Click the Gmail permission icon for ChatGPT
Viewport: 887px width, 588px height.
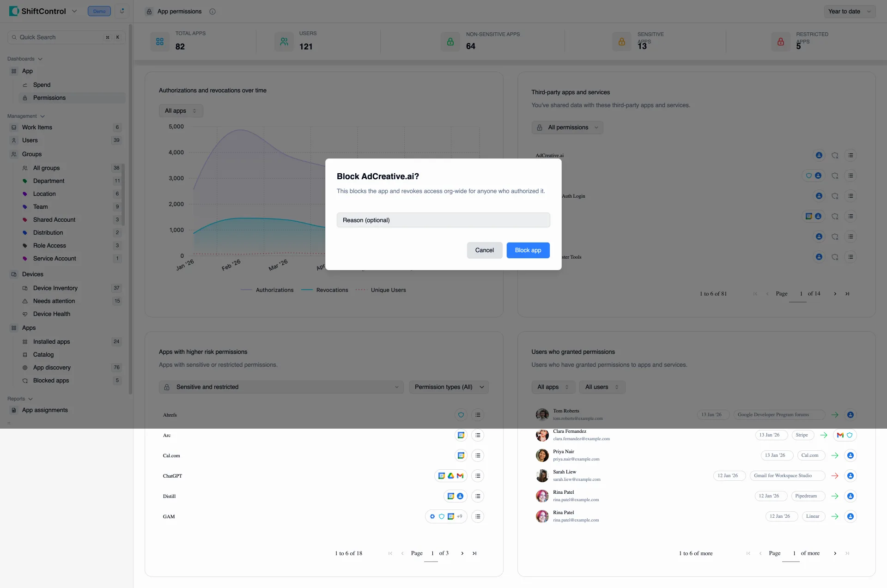(x=460, y=476)
